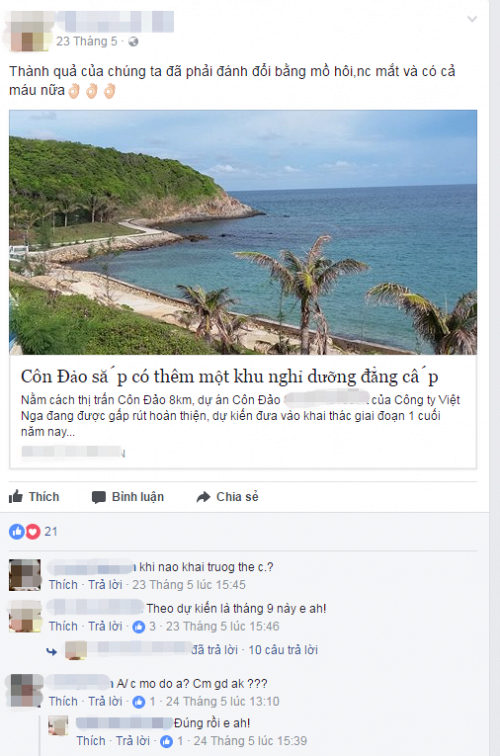Screen dimensions: 500x756
Task: Reply to the A/c mo do comment
Action: [105, 702]
